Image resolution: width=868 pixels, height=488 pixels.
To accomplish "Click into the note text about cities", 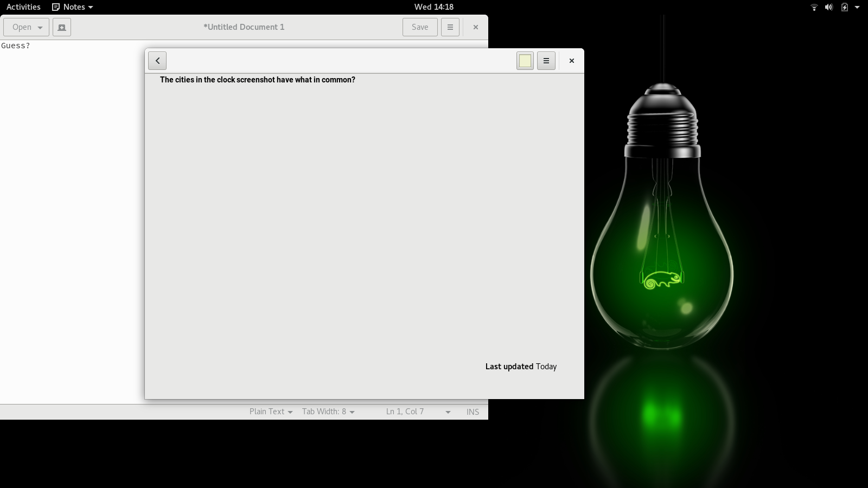I will [x=257, y=80].
